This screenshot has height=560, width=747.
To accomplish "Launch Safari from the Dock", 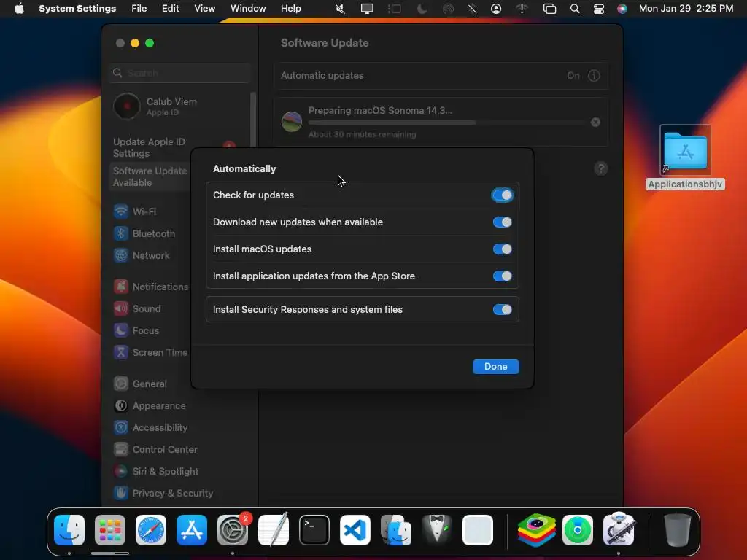I will 151,530.
